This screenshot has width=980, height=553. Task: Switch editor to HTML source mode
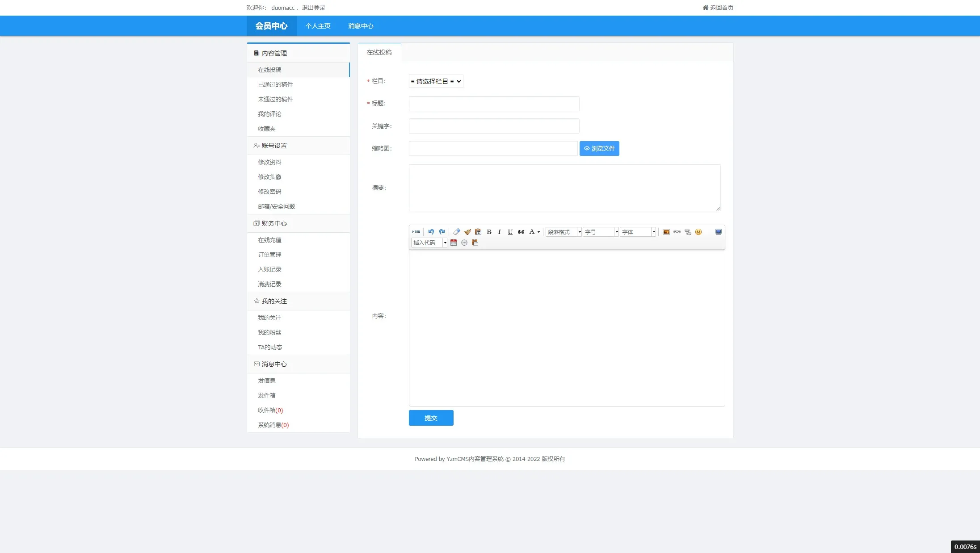[416, 232]
